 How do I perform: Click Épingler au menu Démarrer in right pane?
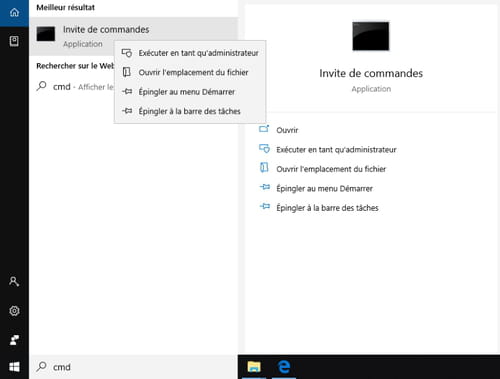click(x=324, y=189)
